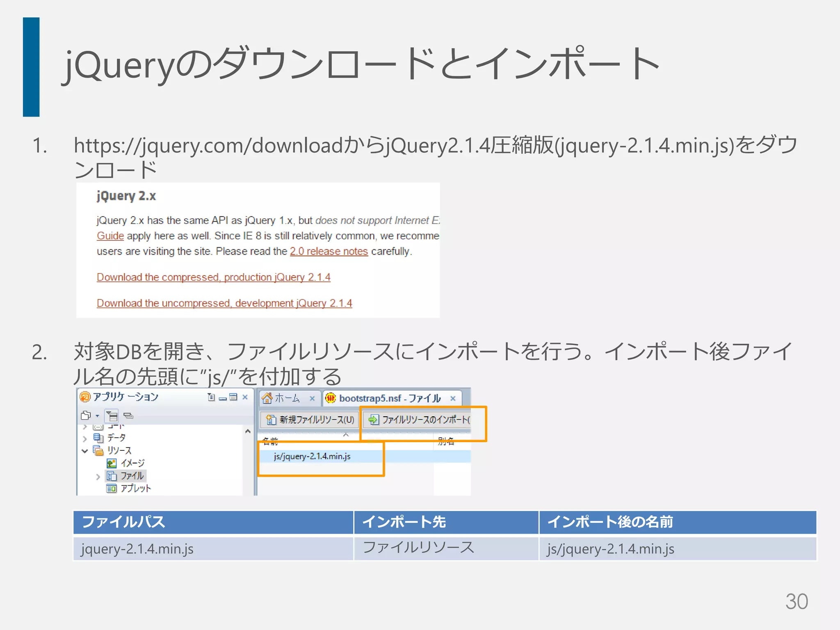The image size is (840, 630).
Task: Select the リソース folder icon
Action: (x=98, y=450)
